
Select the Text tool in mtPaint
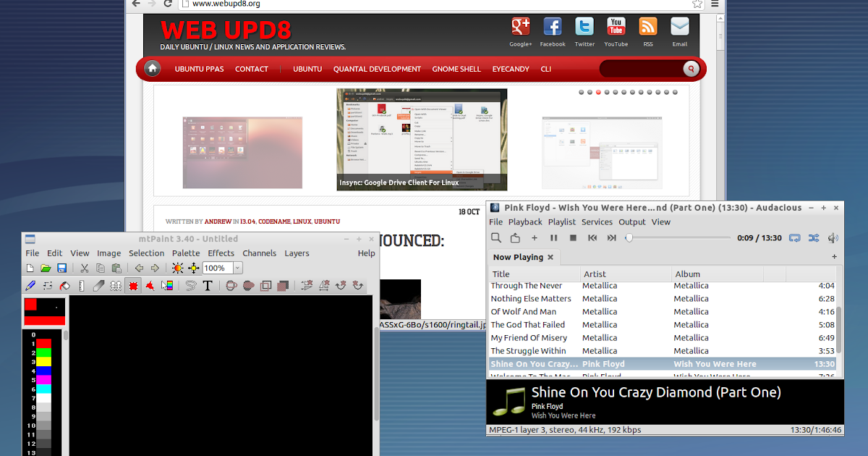coord(208,284)
